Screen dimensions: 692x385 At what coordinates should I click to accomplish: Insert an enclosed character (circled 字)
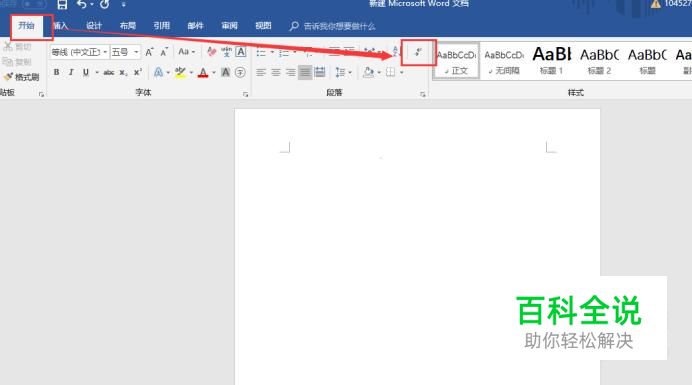click(240, 72)
